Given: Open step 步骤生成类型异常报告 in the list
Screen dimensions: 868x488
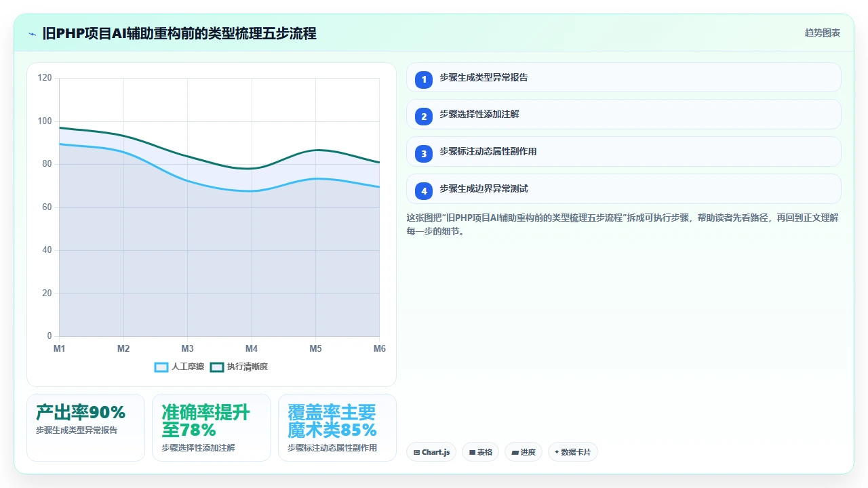Looking at the screenshot, I should pos(624,77).
